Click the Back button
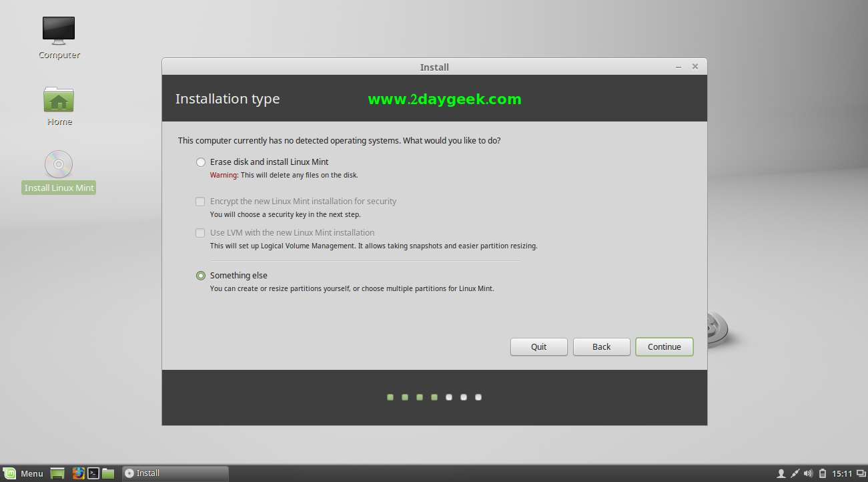Viewport: 868px width, 482px height. pyautogui.click(x=602, y=347)
